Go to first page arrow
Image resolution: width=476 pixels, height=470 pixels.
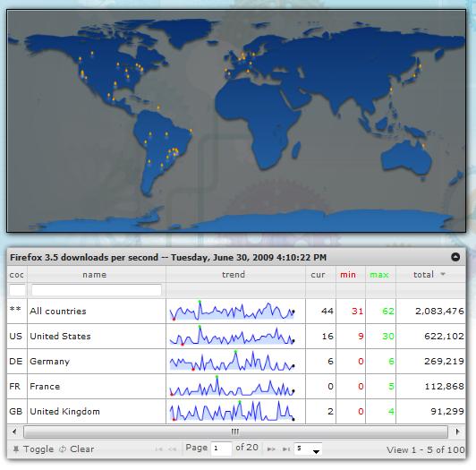coord(158,449)
